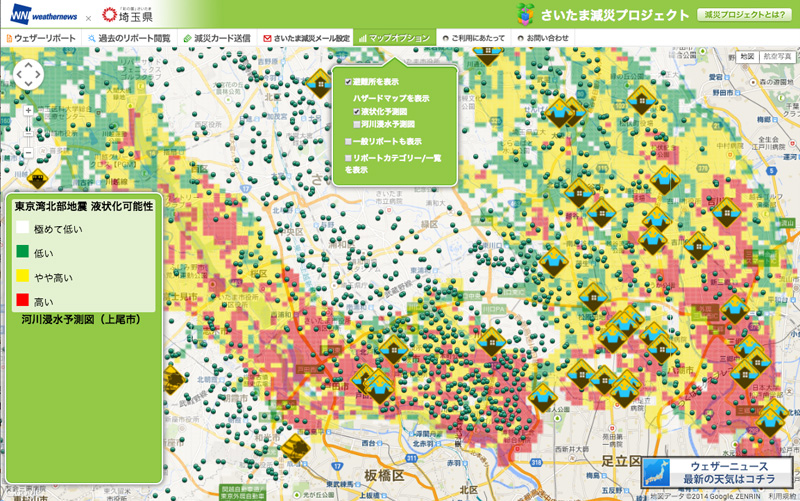
Task: Check 一般リポートも表示 option
Action: coord(348,141)
